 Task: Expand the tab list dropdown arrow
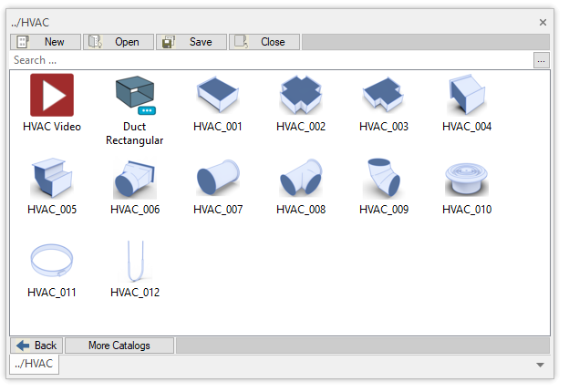click(540, 365)
